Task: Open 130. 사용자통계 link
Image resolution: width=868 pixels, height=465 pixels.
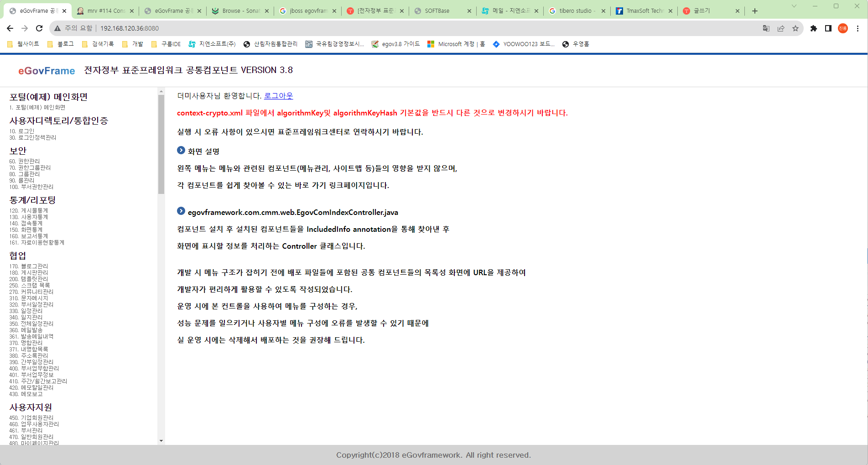Action: pyautogui.click(x=29, y=217)
